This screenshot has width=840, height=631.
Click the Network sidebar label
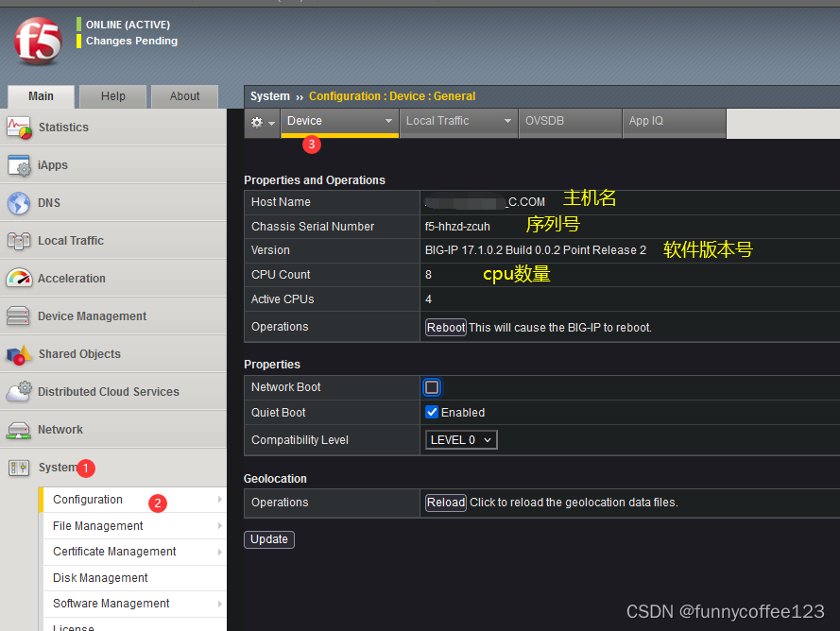pyautogui.click(x=60, y=430)
